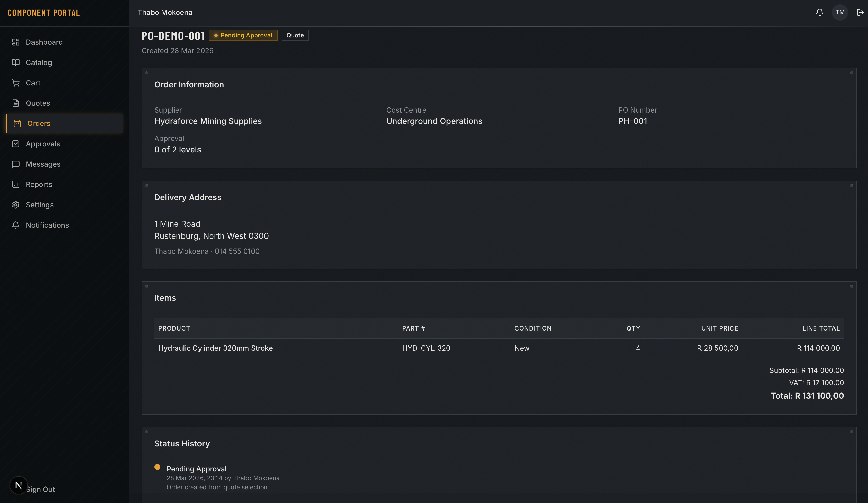Open Messages chat bubble icon

pos(16,164)
